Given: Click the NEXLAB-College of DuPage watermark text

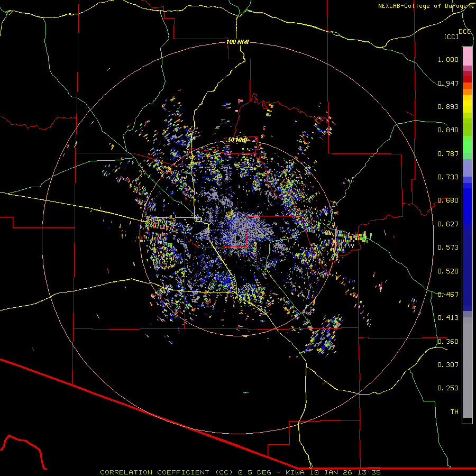Looking at the screenshot, I should 425,6.
